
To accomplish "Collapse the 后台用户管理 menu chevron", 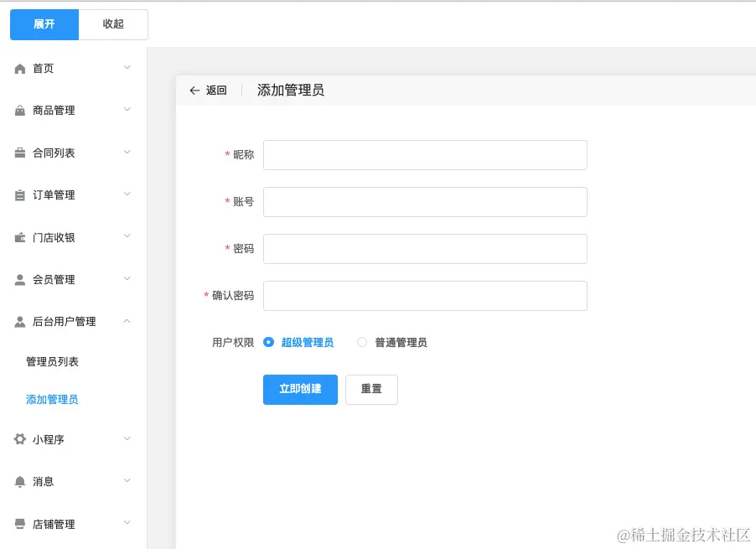I will (x=127, y=321).
